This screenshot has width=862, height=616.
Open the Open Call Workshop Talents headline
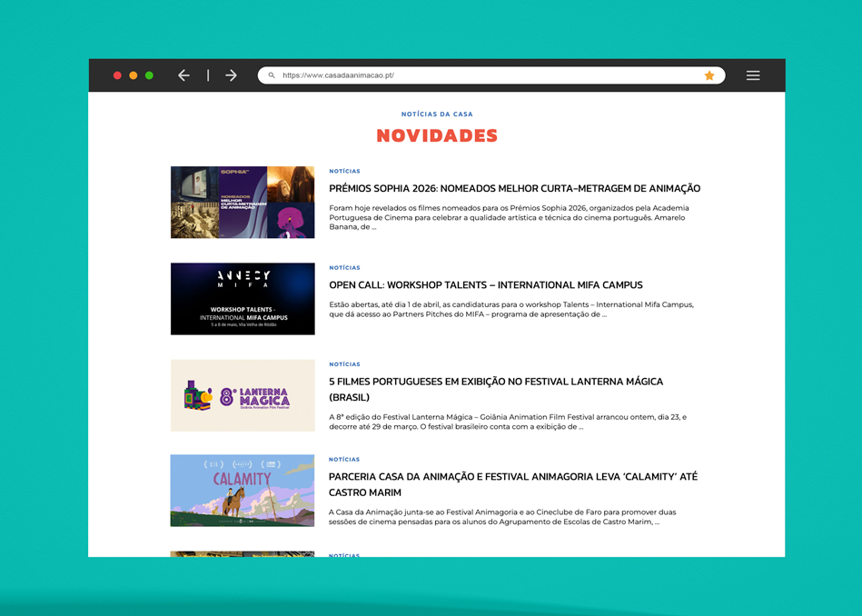(x=485, y=285)
